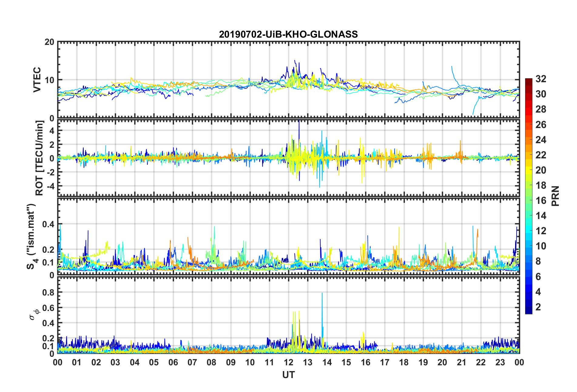
Task: Select colorbar tick label 6
Action: pos(538,276)
